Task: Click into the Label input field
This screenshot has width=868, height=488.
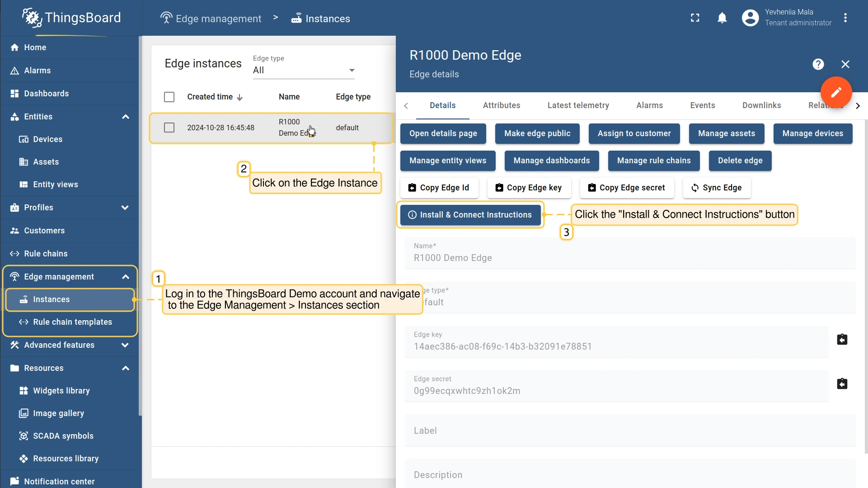Action: click(x=629, y=431)
